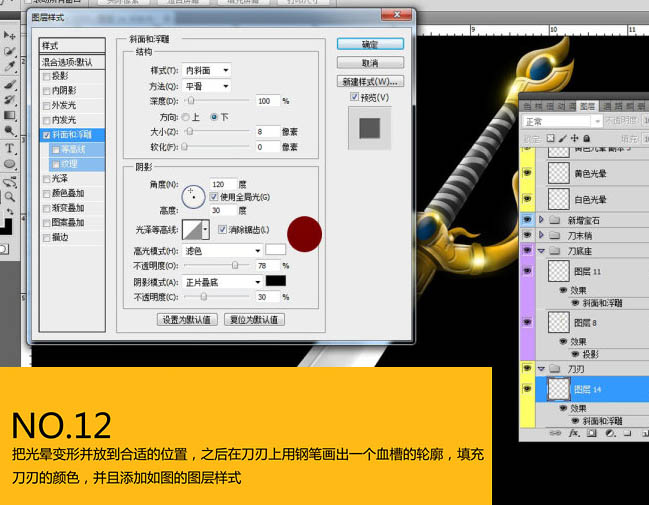Select the Move tool at toolbar top

click(9, 35)
